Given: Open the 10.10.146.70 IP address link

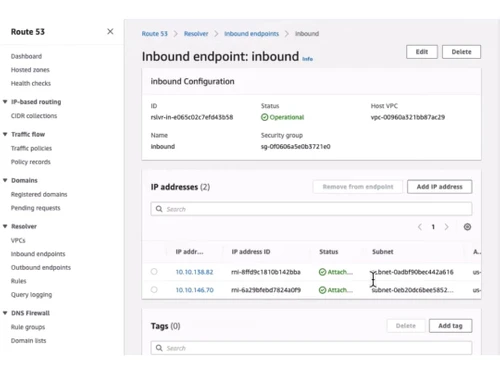Looking at the screenshot, I should [x=195, y=290].
